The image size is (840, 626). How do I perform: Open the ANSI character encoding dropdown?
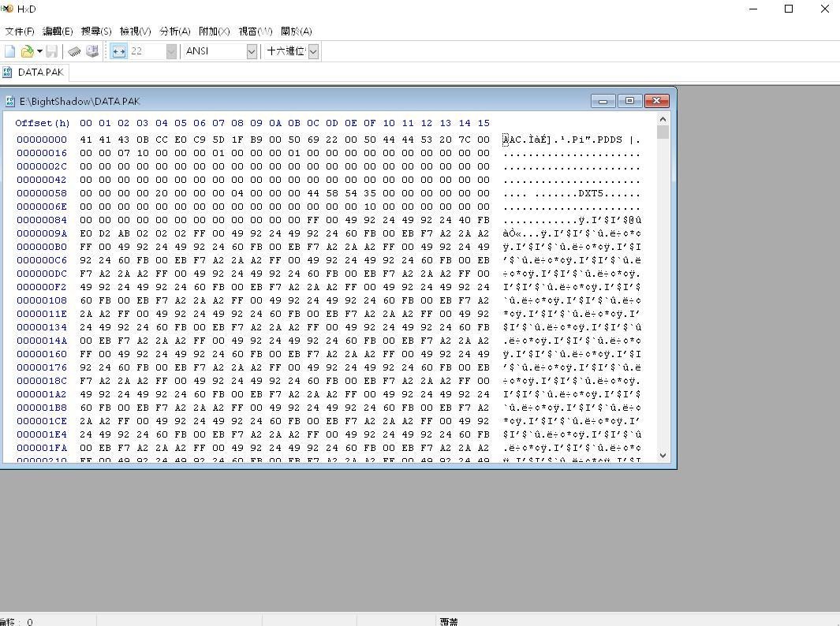pos(252,51)
